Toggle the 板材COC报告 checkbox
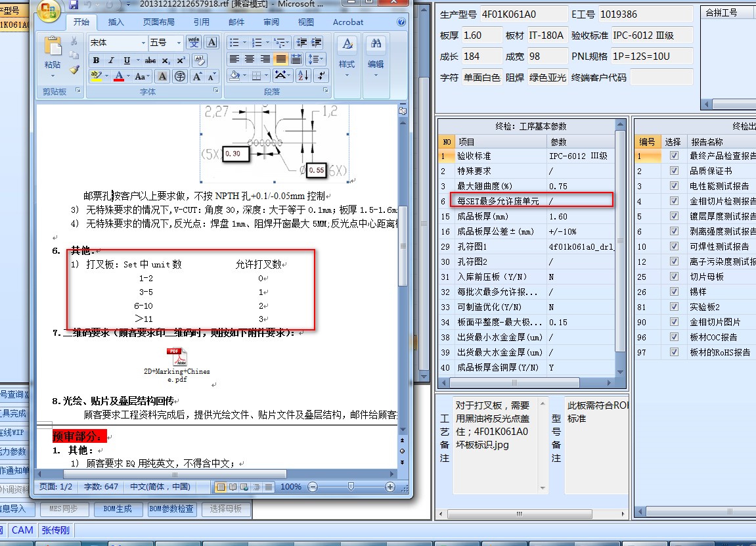 pos(674,337)
